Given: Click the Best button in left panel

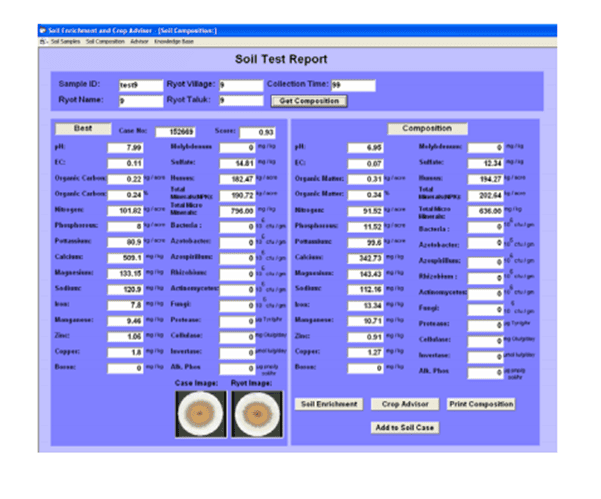Looking at the screenshot, I should (x=83, y=129).
